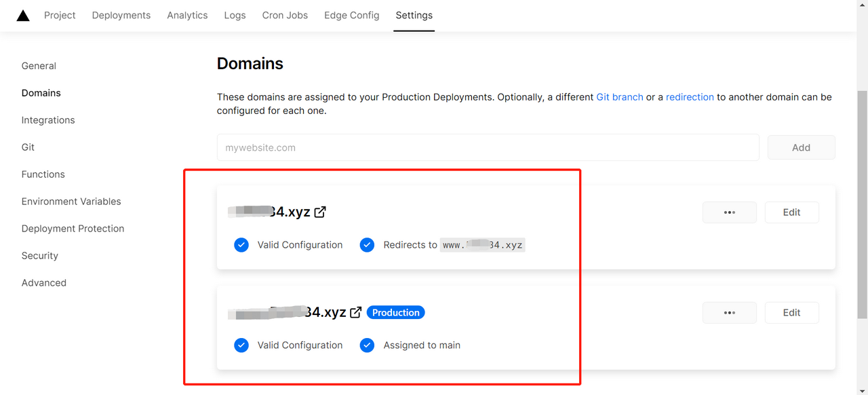Click the Assigned to main checkmark icon

click(367, 345)
